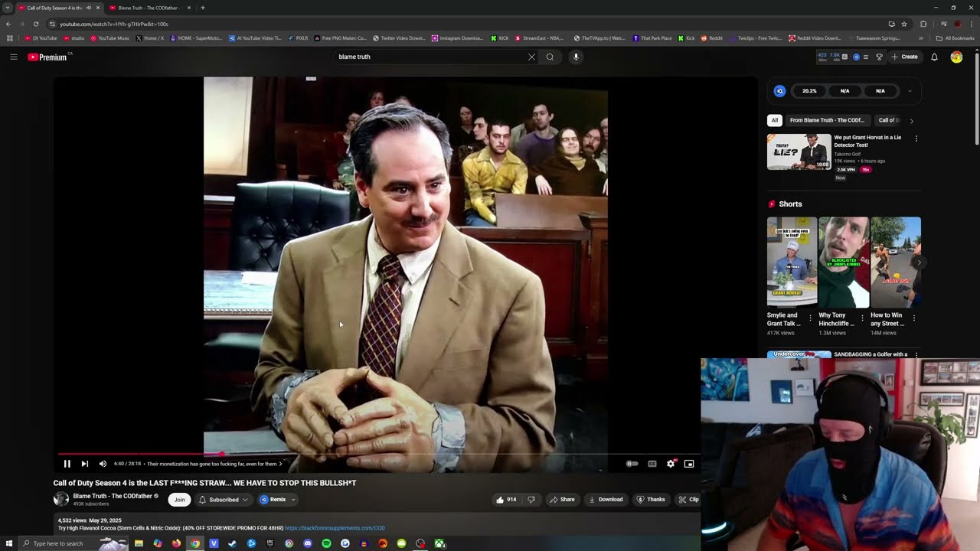Screen dimensions: 980x551
Task: Switch to the 'Blame Truth - The CODfather' browser tab
Action: (150, 8)
